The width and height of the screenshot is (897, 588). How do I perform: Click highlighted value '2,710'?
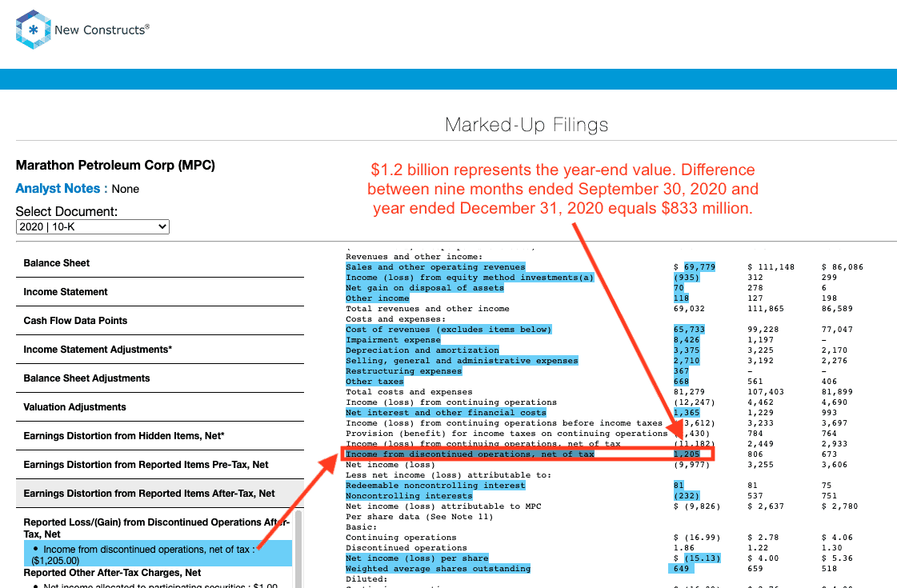pos(687,360)
